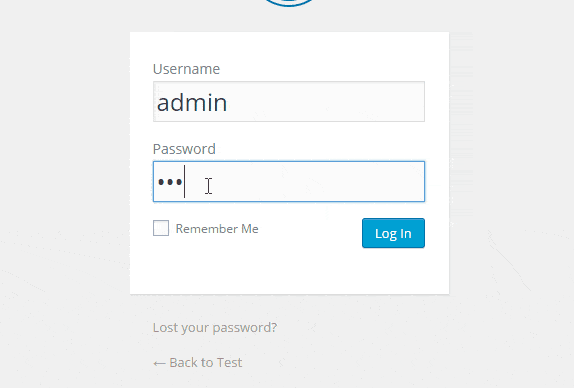Click the Remember Me label text
This screenshot has height=388, width=574.
(217, 229)
